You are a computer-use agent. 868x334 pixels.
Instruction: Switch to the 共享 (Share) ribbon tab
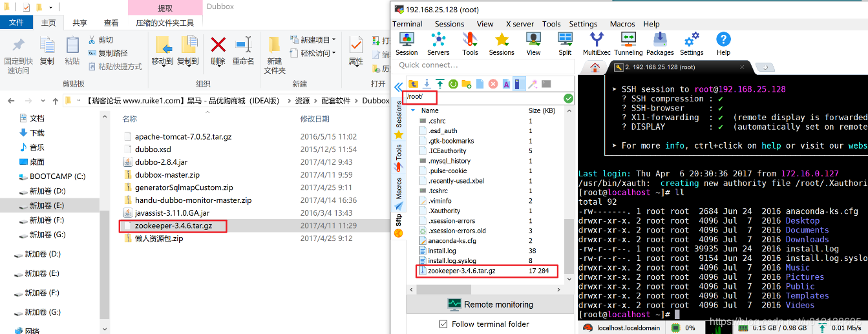coord(79,23)
